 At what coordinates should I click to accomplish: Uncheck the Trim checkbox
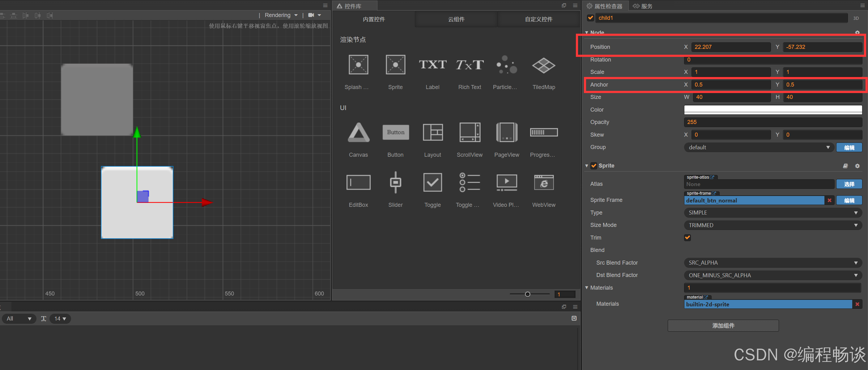[x=687, y=238]
